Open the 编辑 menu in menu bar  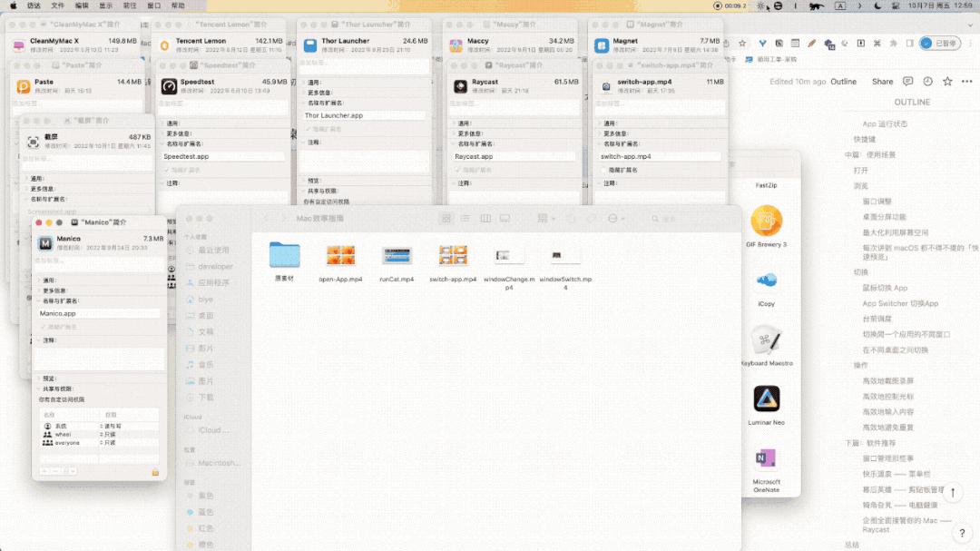82,5
